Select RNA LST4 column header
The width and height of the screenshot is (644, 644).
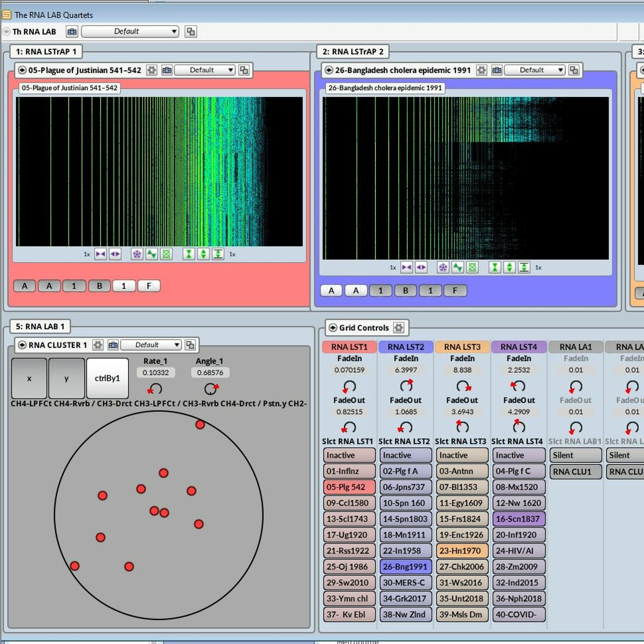(519, 347)
